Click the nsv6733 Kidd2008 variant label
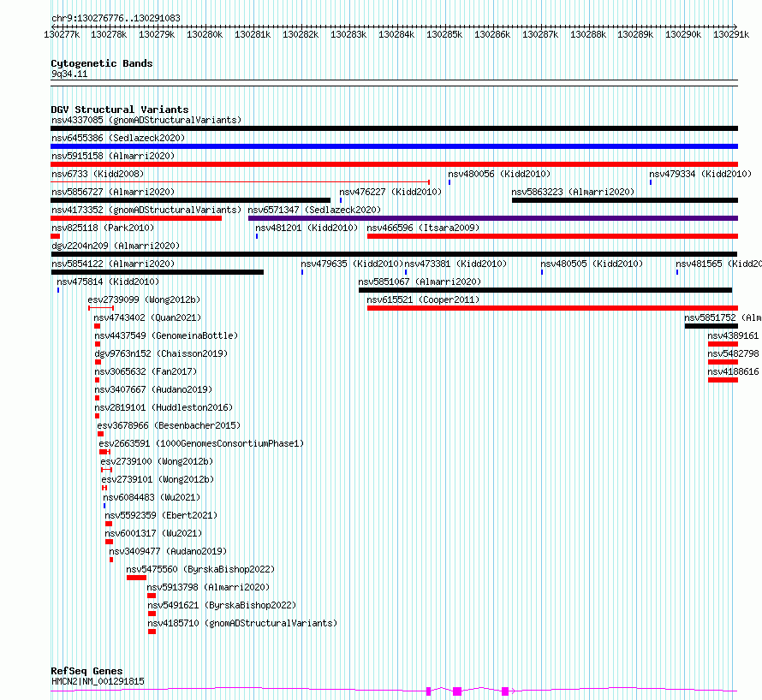This screenshot has height=700, width=762. coord(98,174)
